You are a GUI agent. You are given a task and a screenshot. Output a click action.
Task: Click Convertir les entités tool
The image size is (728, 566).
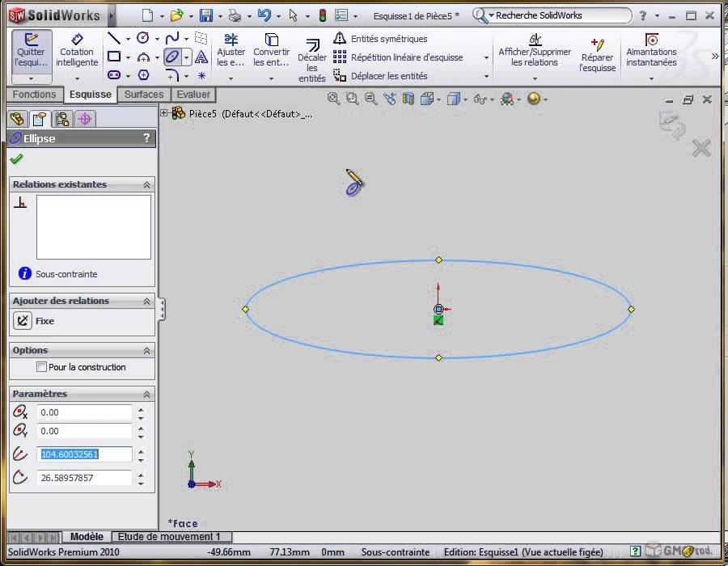pyautogui.click(x=271, y=51)
